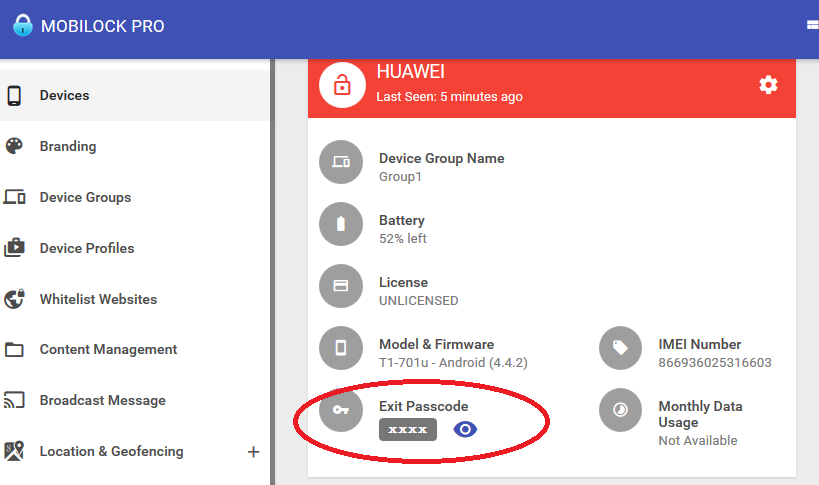Click the Device Groups icon in sidebar
The width and height of the screenshot is (819, 485).
click(14, 197)
